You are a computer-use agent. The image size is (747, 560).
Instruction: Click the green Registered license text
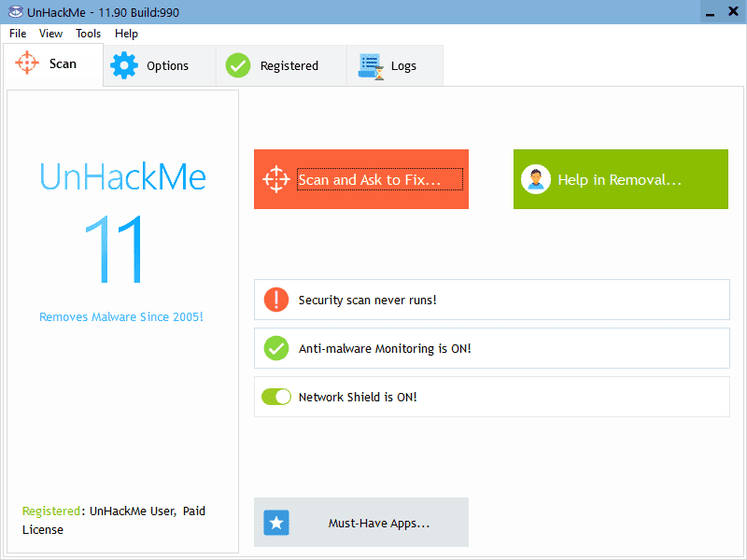[x=51, y=511]
